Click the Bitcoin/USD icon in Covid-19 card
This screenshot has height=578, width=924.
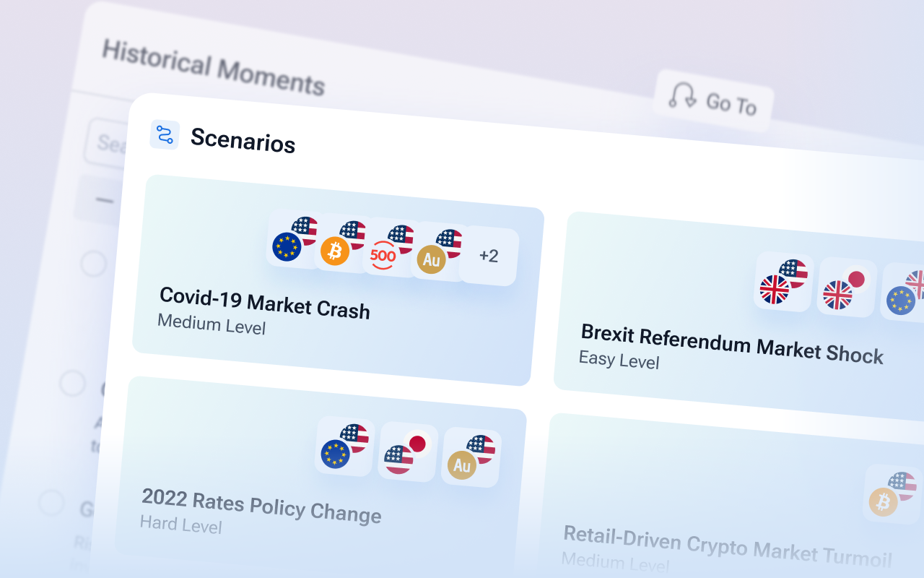[342, 243]
